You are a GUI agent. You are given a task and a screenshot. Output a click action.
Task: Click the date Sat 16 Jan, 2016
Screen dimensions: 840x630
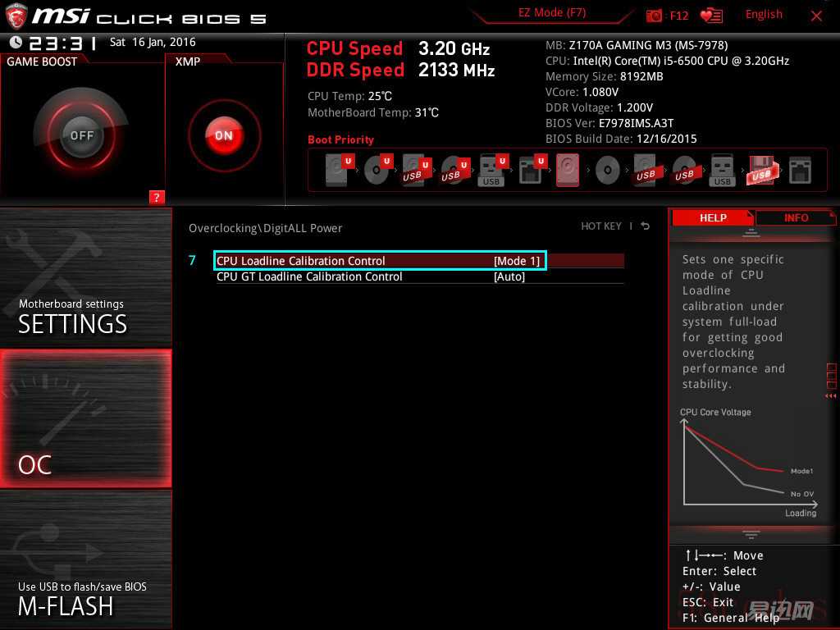153,43
